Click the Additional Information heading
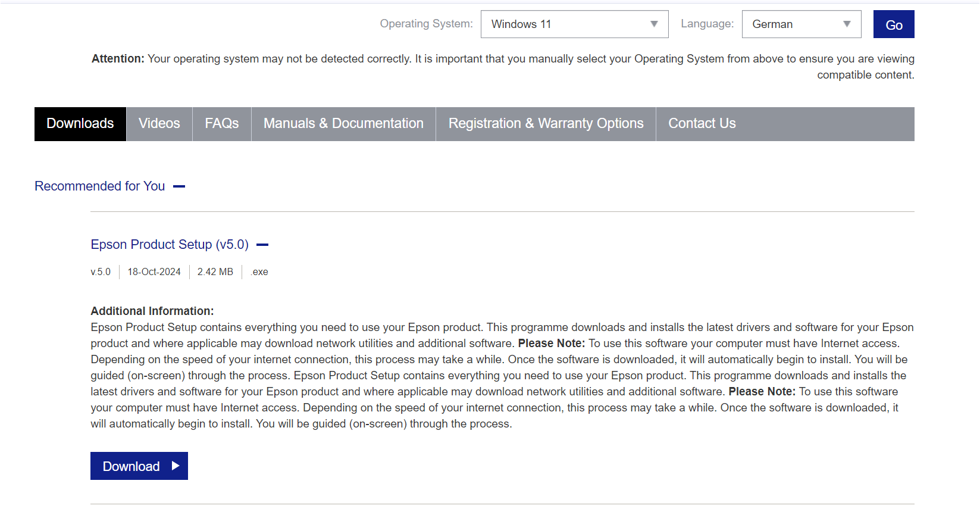Image resolution: width=980 pixels, height=518 pixels. click(x=152, y=311)
